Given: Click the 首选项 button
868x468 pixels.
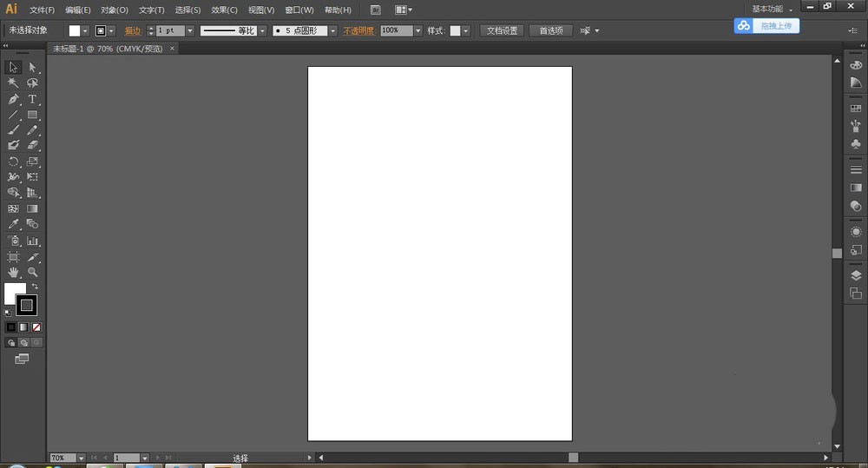Looking at the screenshot, I should [x=550, y=30].
